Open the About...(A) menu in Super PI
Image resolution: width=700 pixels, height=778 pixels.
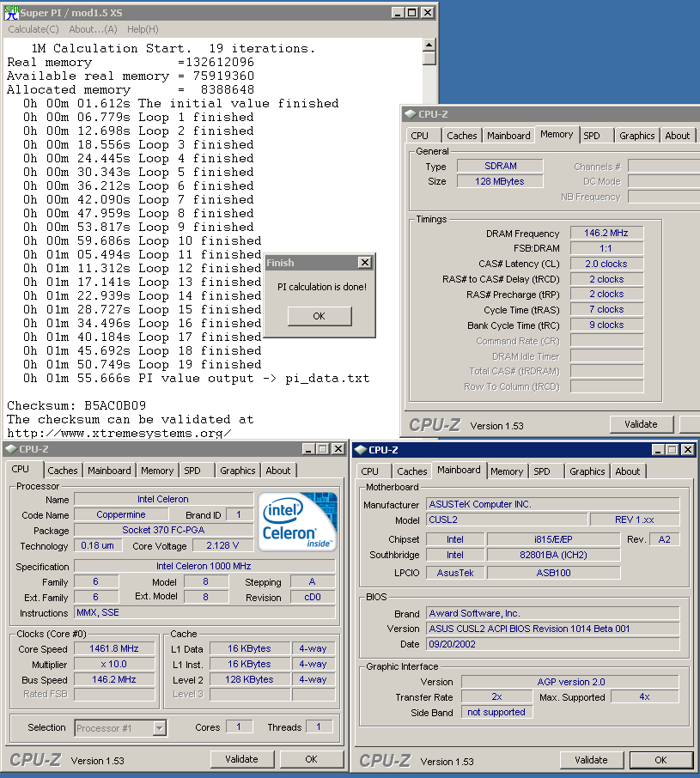point(93,29)
